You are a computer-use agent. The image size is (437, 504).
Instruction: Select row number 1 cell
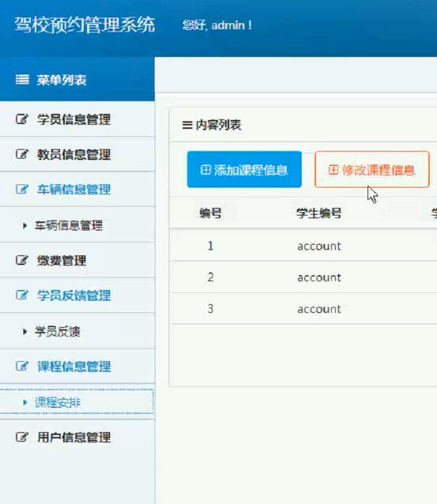pyautogui.click(x=210, y=246)
